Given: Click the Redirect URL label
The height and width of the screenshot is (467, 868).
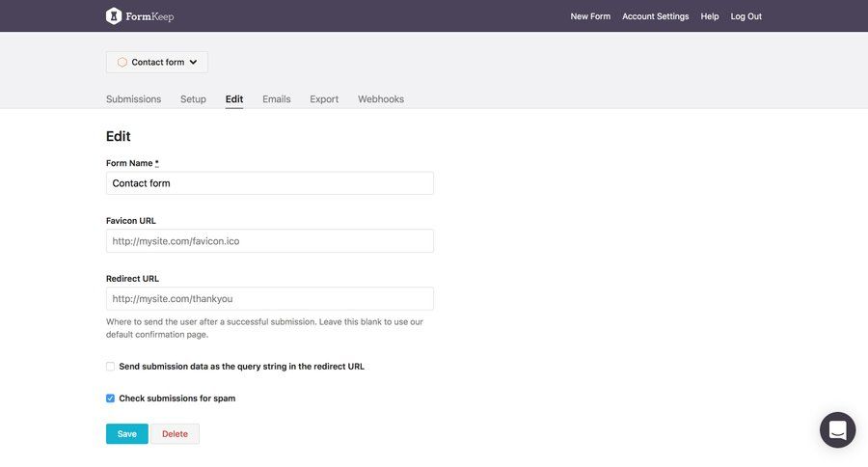Looking at the screenshot, I should point(132,279).
